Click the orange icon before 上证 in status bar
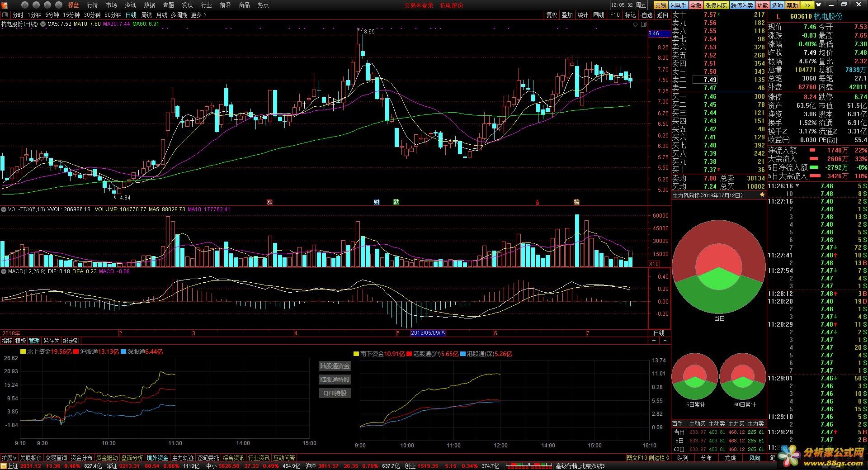 4,466
